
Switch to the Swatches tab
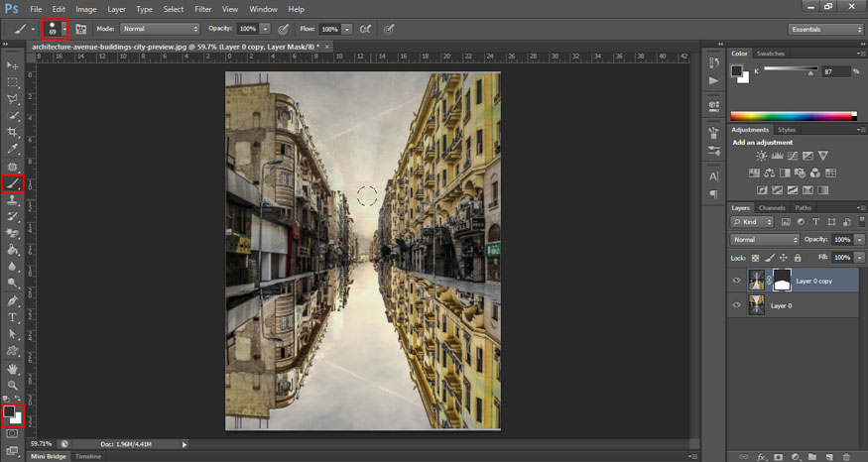tap(771, 54)
